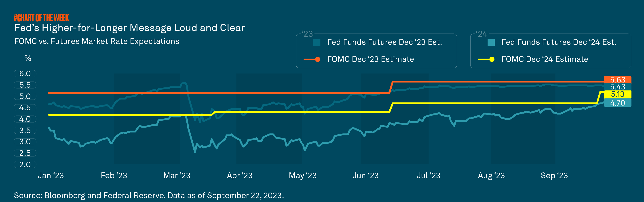Click the 'FOMC Dec '24 Estimate' legend text

tap(545, 59)
